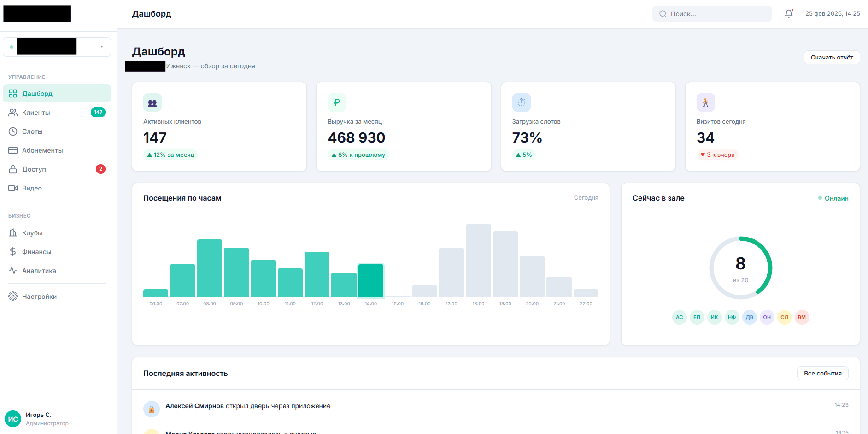Open Финансы via the dollar icon
Screen dimensions: 868x434
point(13,251)
